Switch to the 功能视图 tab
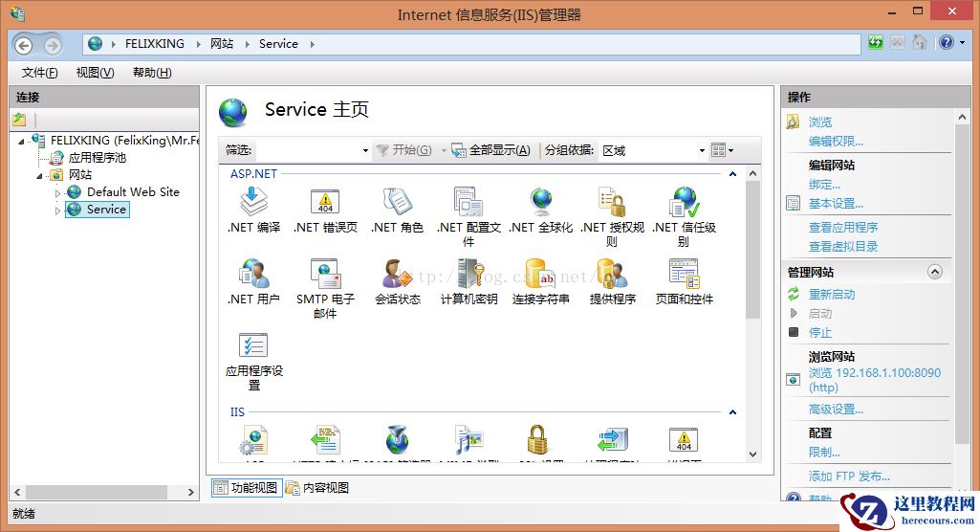The image size is (980, 532). [x=246, y=488]
